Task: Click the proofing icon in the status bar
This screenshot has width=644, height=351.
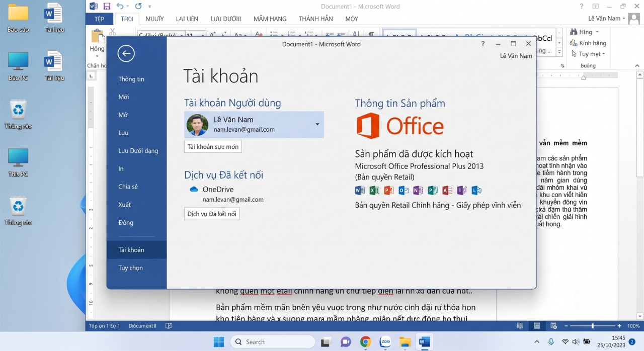Action: 169,326
